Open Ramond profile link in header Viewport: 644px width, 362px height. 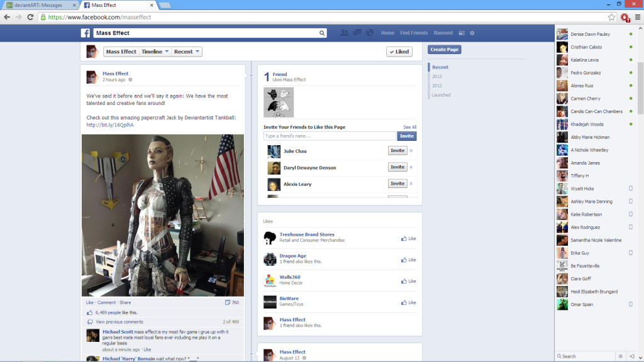pyautogui.click(x=443, y=33)
